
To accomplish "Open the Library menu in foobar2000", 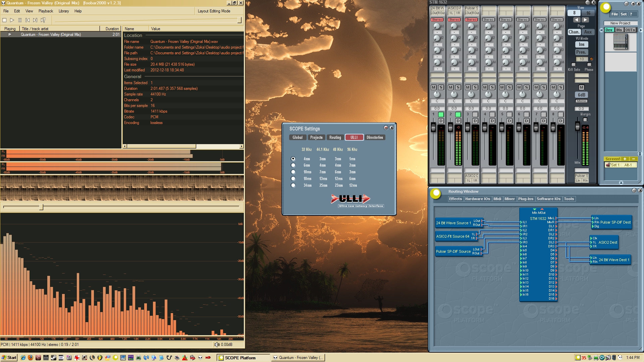I will point(64,11).
